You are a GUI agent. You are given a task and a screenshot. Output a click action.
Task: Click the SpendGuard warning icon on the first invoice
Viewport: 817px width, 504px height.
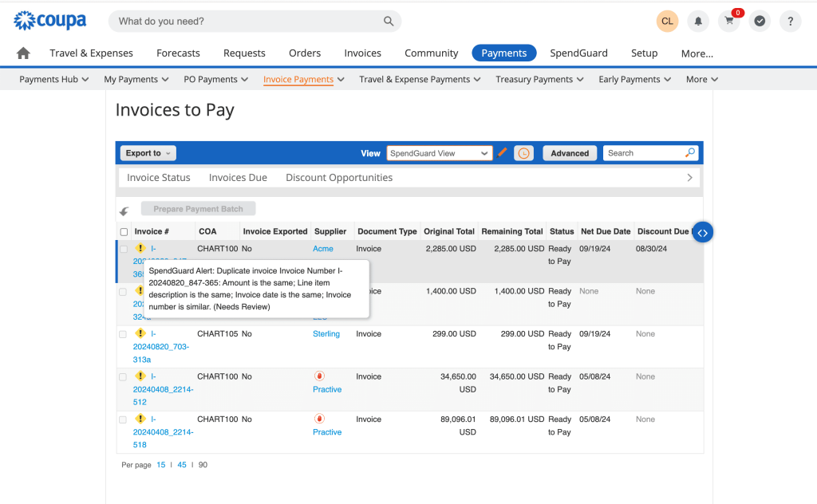click(x=141, y=248)
